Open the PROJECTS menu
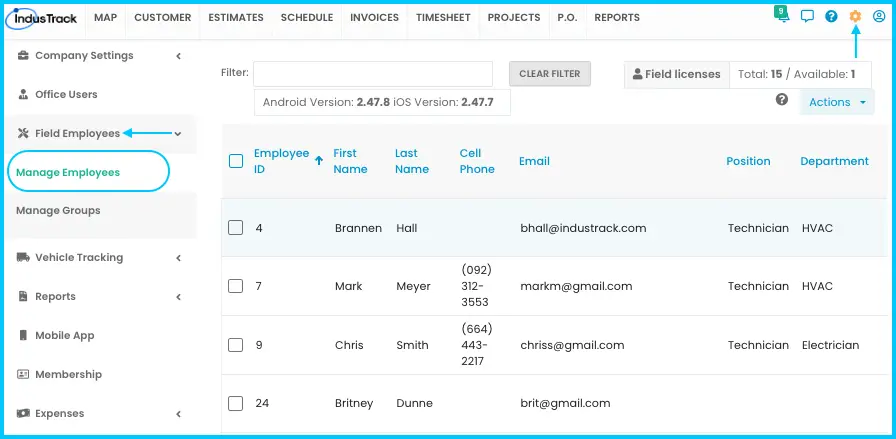 514,18
